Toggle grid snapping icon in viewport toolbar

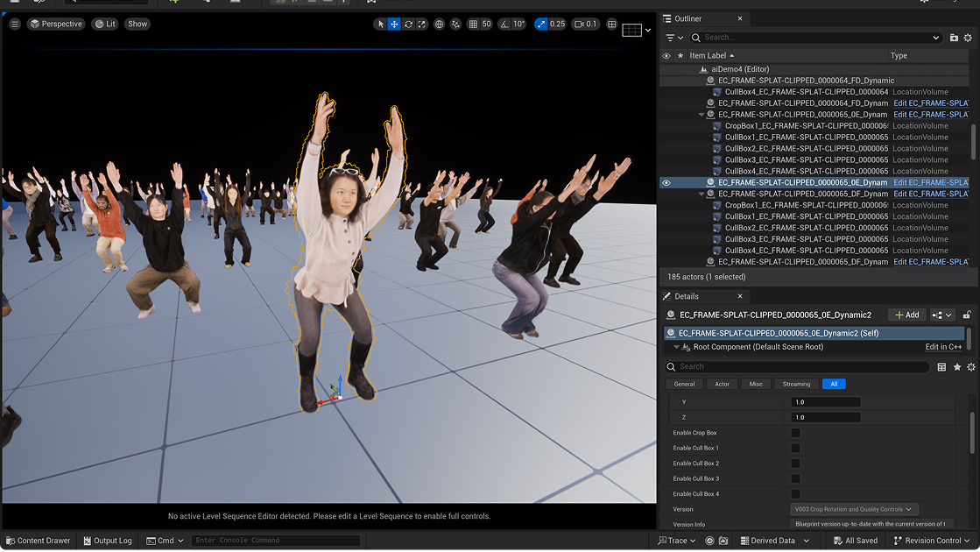click(x=473, y=24)
